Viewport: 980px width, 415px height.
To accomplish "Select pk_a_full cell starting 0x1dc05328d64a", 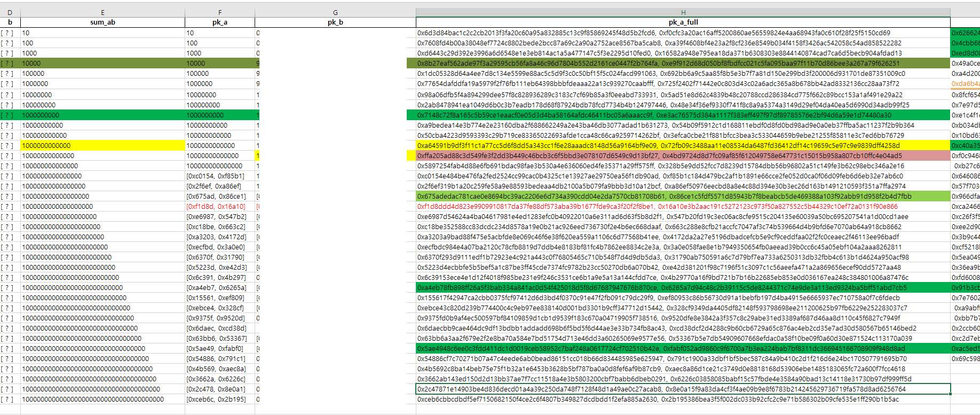I will (683, 74).
